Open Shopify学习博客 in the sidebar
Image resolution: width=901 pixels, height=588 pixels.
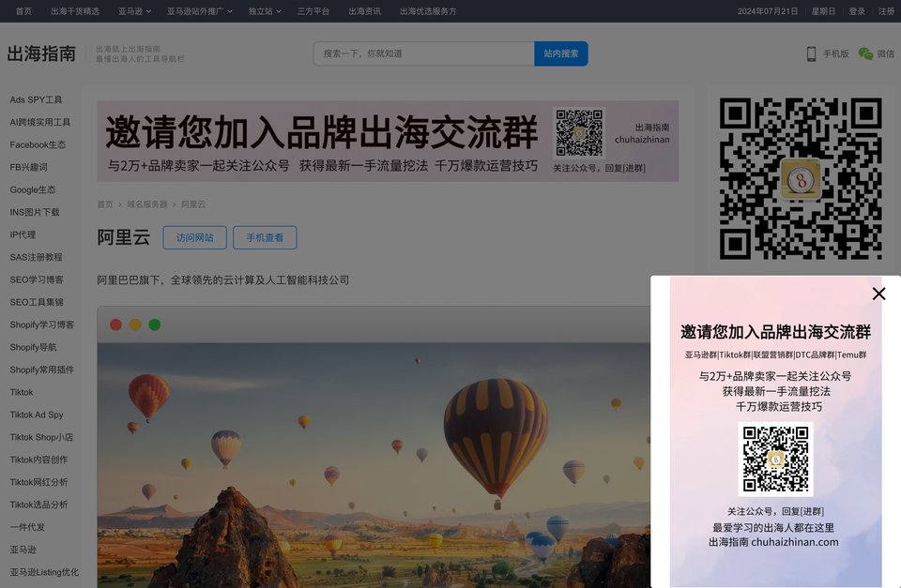tap(41, 324)
